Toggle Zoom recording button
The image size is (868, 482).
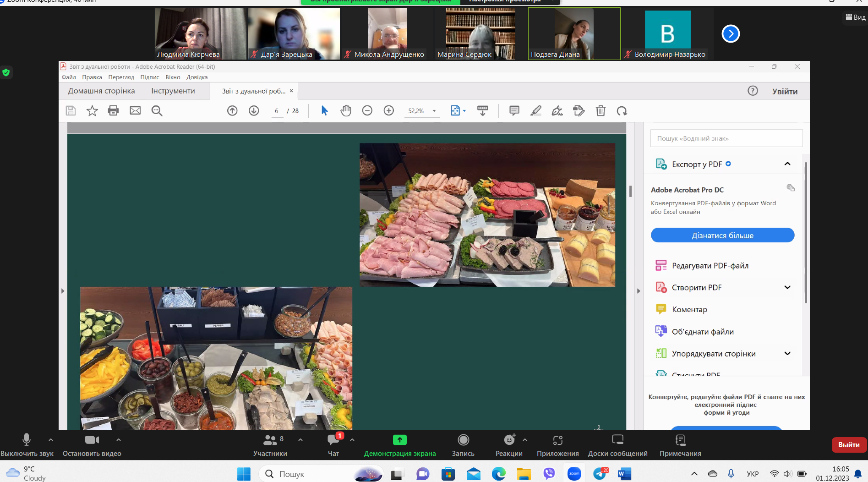pos(463,444)
